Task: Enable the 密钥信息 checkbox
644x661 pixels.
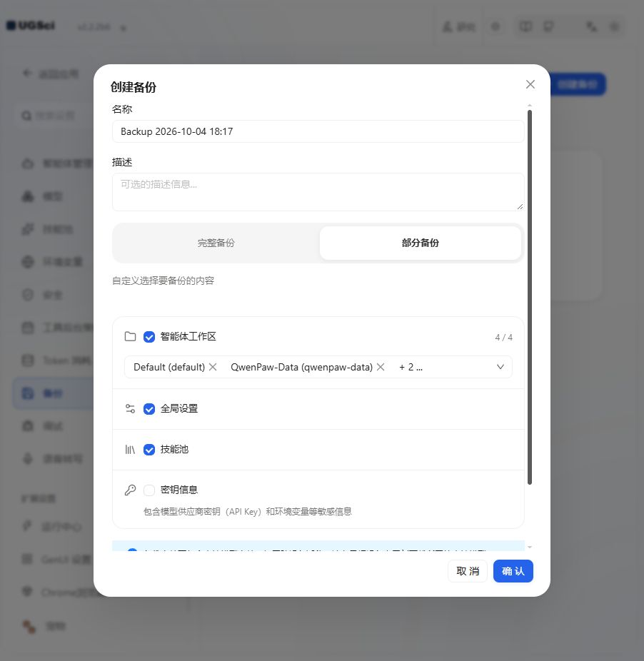Action: [149, 490]
